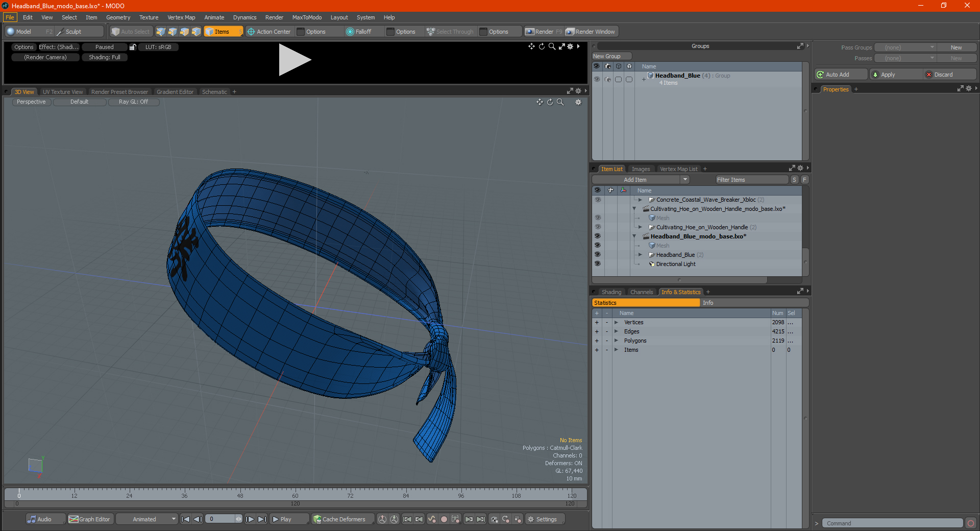Expand the Polygons statistics row
The width and height of the screenshot is (980, 531).
[x=616, y=341]
